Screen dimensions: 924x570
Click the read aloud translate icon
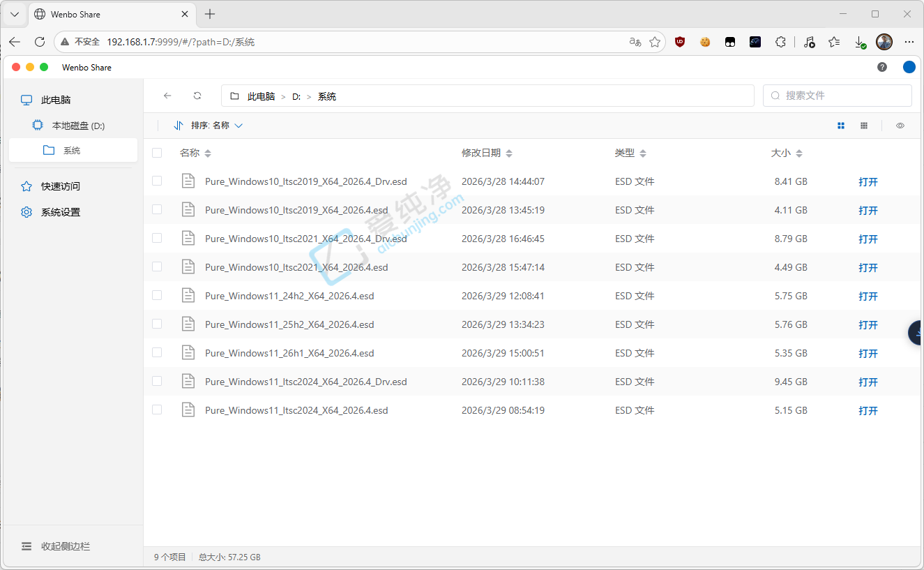635,42
